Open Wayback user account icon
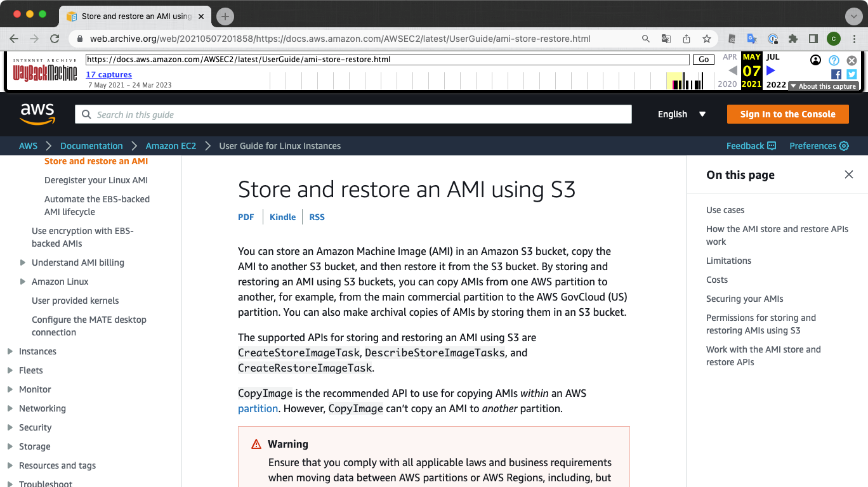 816,60
